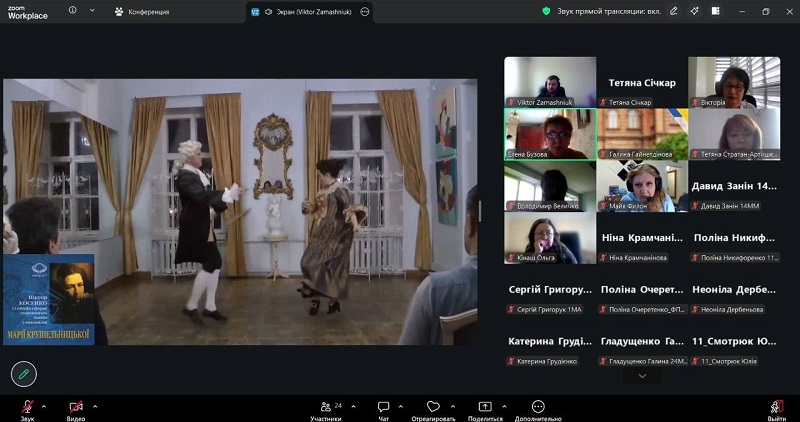
Task: Select the Экран (Viktor Zamashniuk) tab
Action: (x=300, y=11)
